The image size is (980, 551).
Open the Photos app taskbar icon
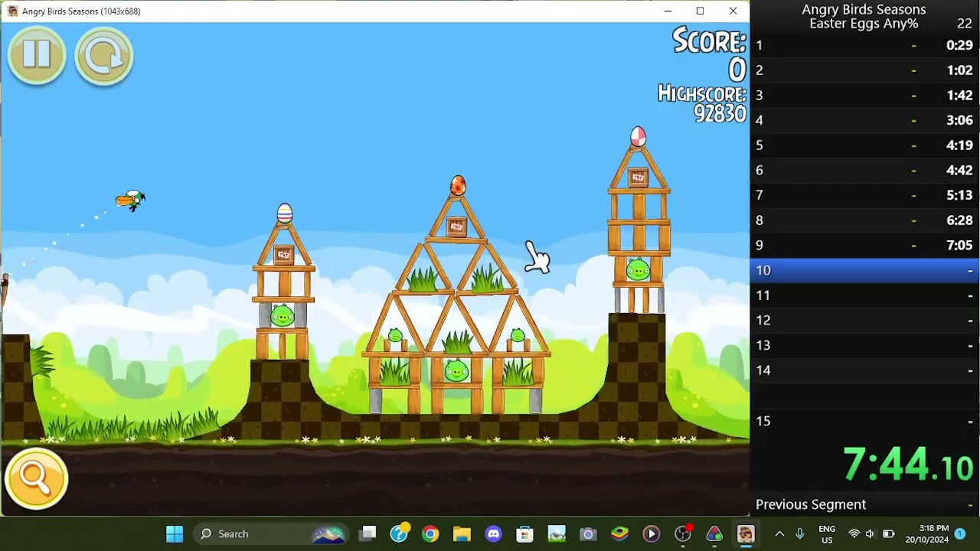(557, 534)
